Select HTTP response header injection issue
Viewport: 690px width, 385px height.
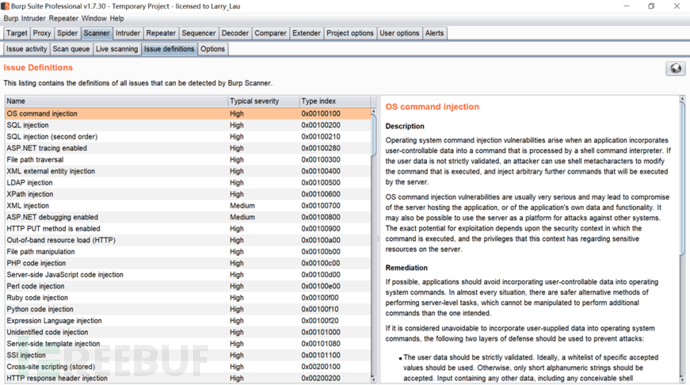point(188,378)
